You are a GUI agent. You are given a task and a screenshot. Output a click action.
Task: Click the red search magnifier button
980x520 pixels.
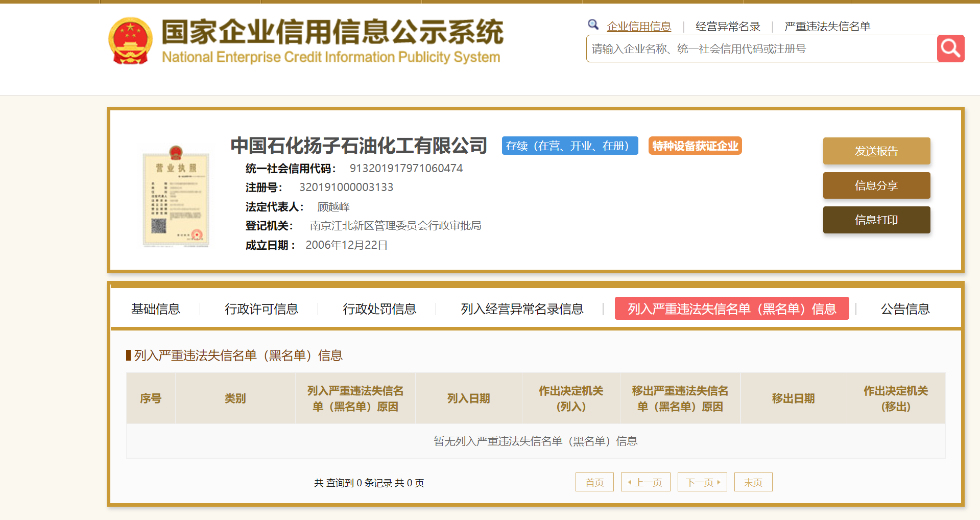(950, 49)
